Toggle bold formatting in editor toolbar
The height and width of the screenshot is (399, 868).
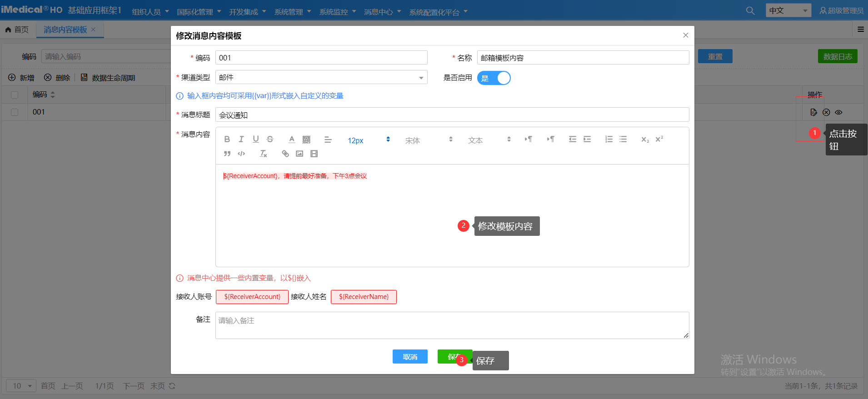point(227,140)
